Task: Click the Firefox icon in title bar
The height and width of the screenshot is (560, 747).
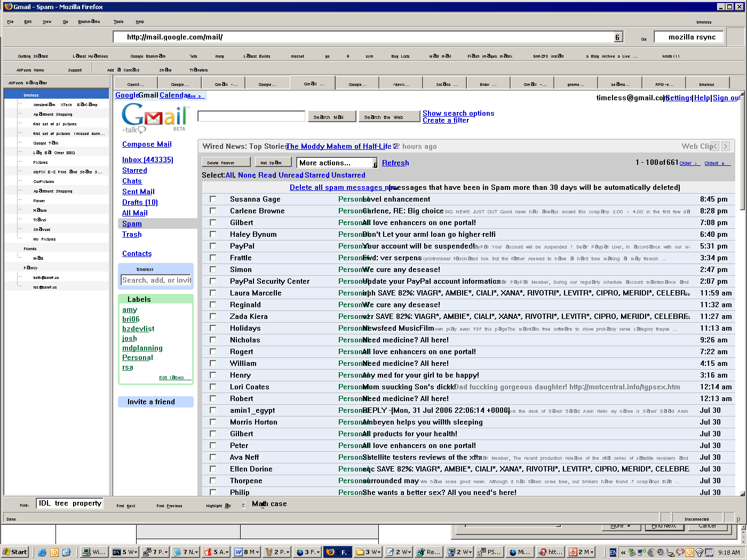Action: pyautogui.click(x=8, y=6)
